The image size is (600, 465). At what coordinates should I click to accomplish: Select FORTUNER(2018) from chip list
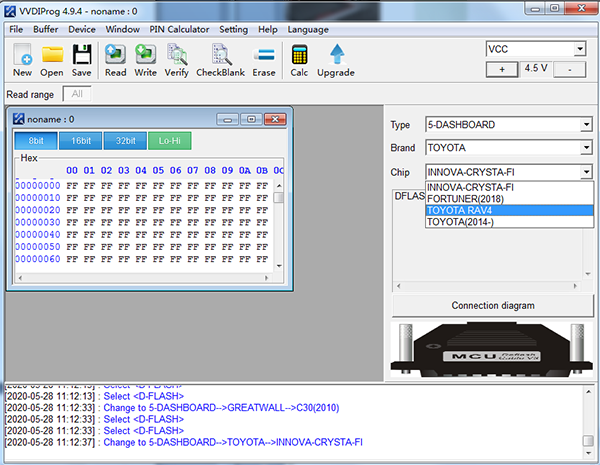tap(466, 199)
